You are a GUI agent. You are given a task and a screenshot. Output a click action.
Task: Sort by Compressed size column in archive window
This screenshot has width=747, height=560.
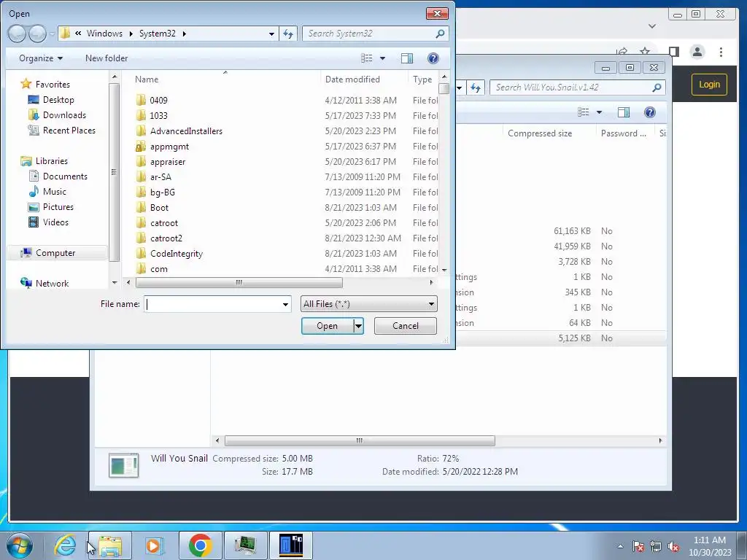tap(540, 133)
